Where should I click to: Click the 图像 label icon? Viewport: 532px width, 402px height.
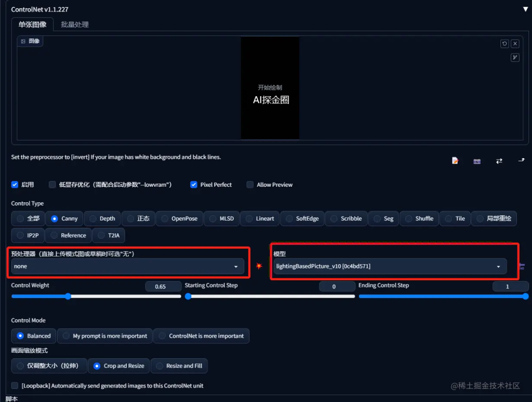(23, 41)
